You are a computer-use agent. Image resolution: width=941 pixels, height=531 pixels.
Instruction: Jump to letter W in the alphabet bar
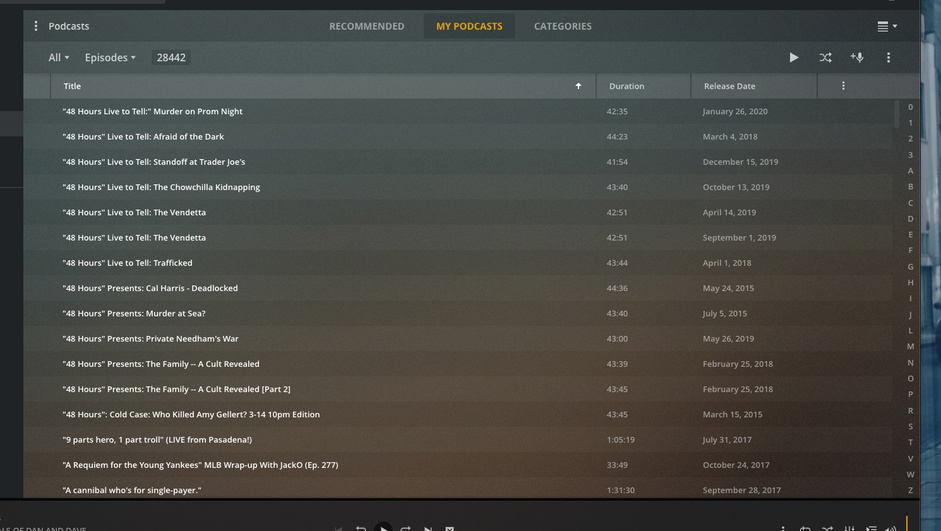click(910, 474)
